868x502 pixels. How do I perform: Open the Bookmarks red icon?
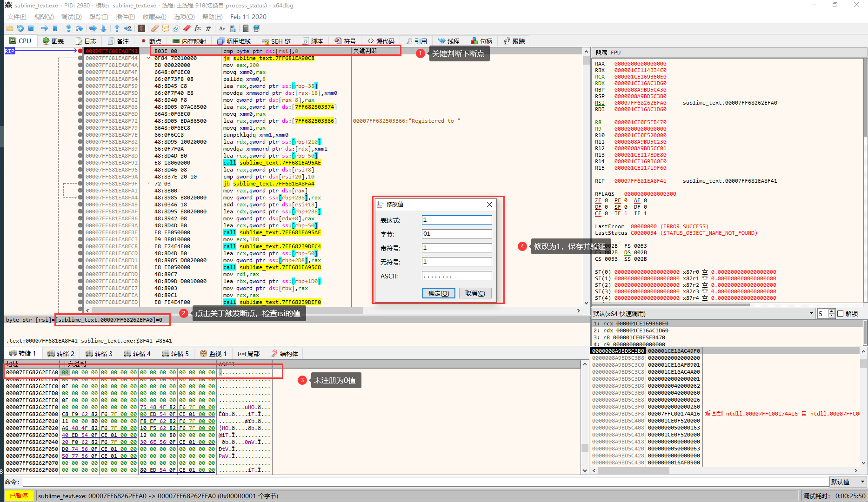click(187, 28)
